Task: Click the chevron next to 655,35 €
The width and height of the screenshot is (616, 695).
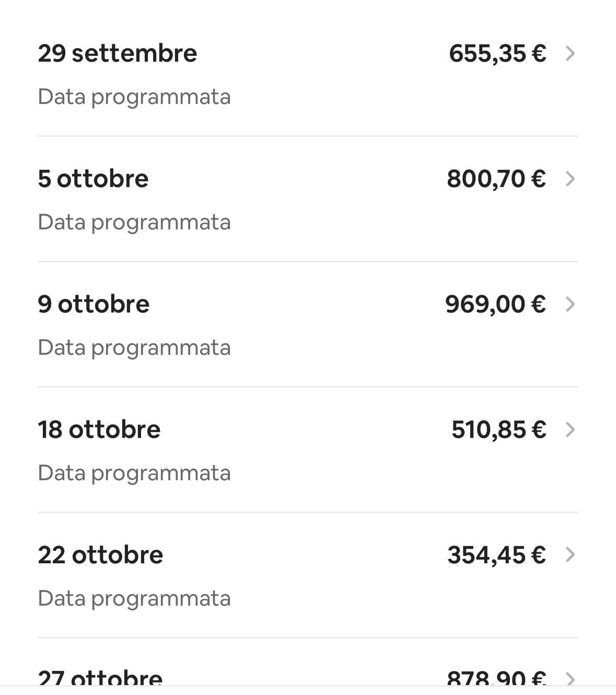Action: (x=570, y=53)
